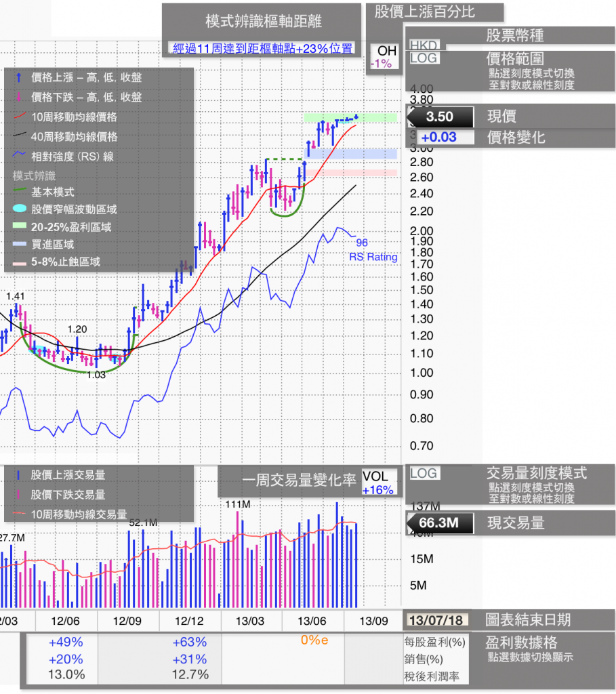The width and height of the screenshot is (616, 694).
Task: Click the OH -1% indicator box
Action: (386, 57)
